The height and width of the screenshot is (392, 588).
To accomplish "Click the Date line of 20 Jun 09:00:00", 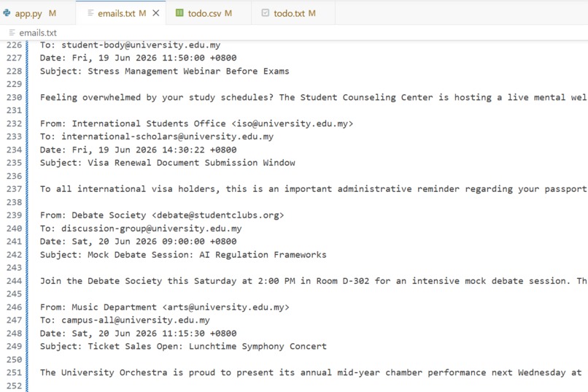I will (139, 242).
